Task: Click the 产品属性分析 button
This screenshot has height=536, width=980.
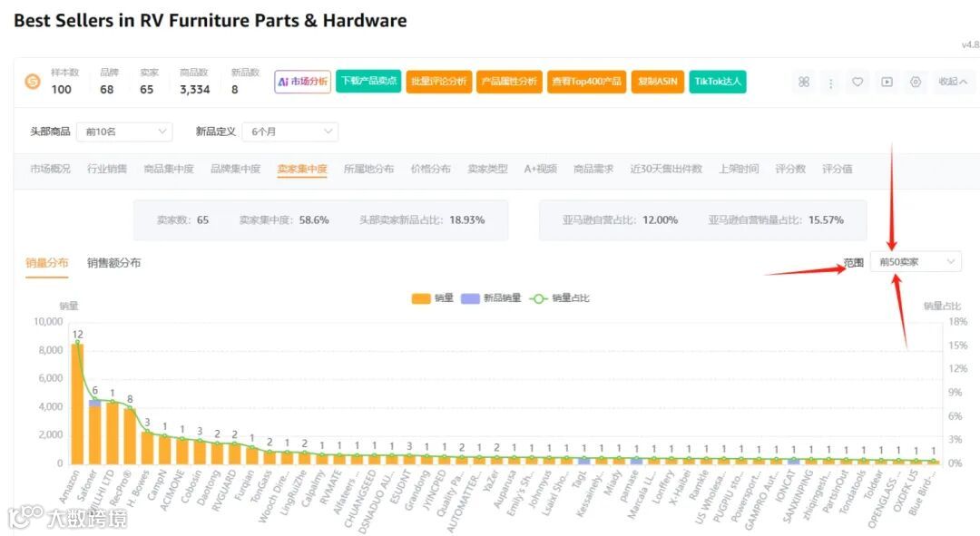Action: tap(509, 82)
